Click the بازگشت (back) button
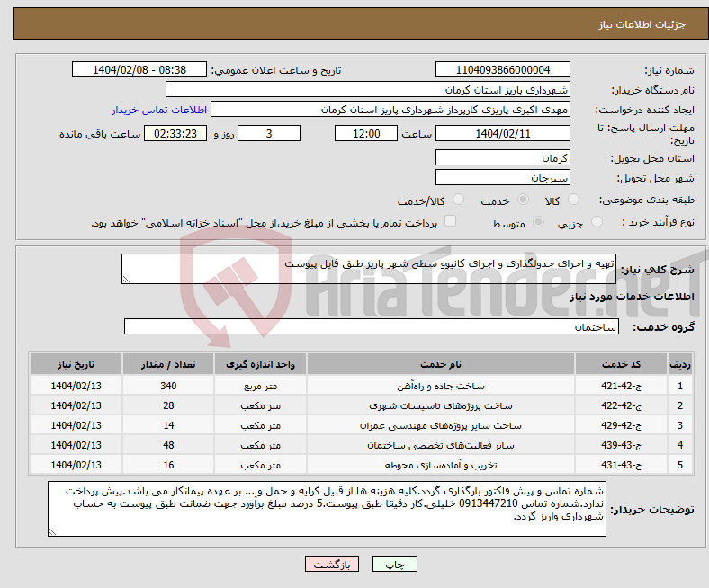This screenshot has width=709, height=588. (x=332, y=564)
